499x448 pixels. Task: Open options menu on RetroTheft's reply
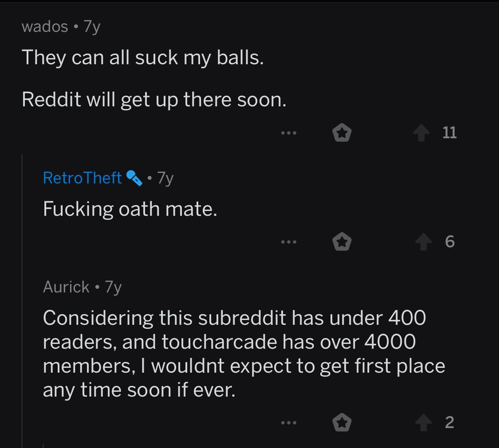[289, 242]
